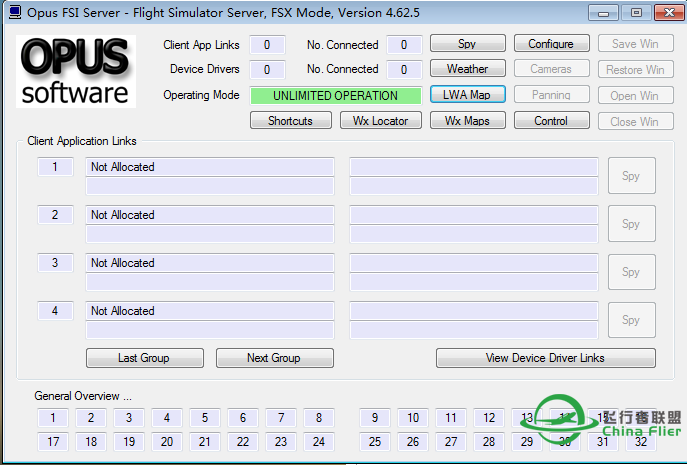The height and width of the screenshot is (465, 687).
Task: Click the Client App Links count field
Action: 267,45
